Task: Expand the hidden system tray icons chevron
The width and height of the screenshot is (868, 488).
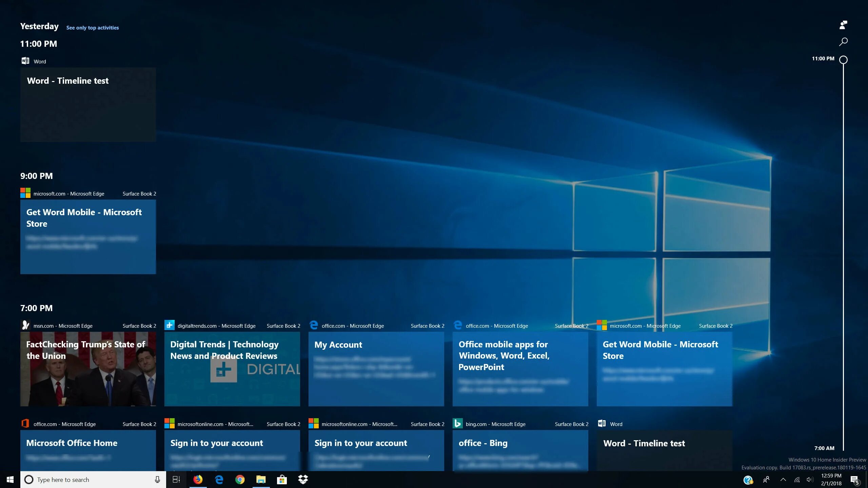Action: point(783,480)
